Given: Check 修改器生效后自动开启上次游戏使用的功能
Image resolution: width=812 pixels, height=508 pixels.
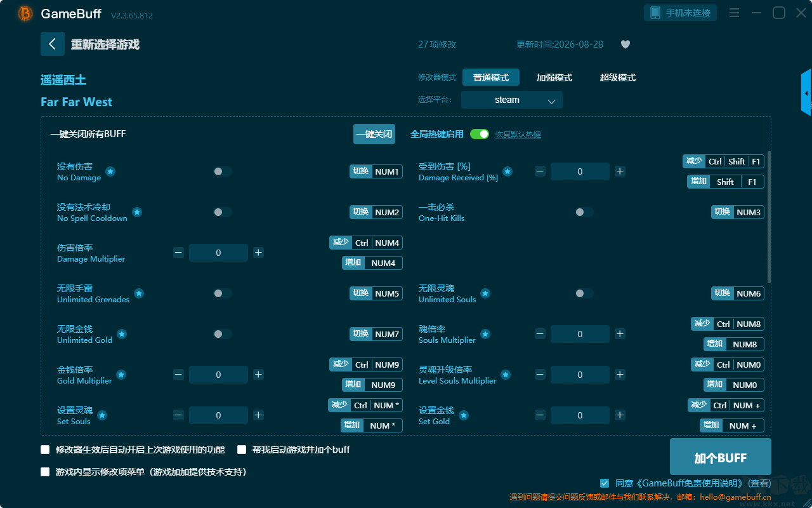Looking at the screenshot, I should coord(45,450).
